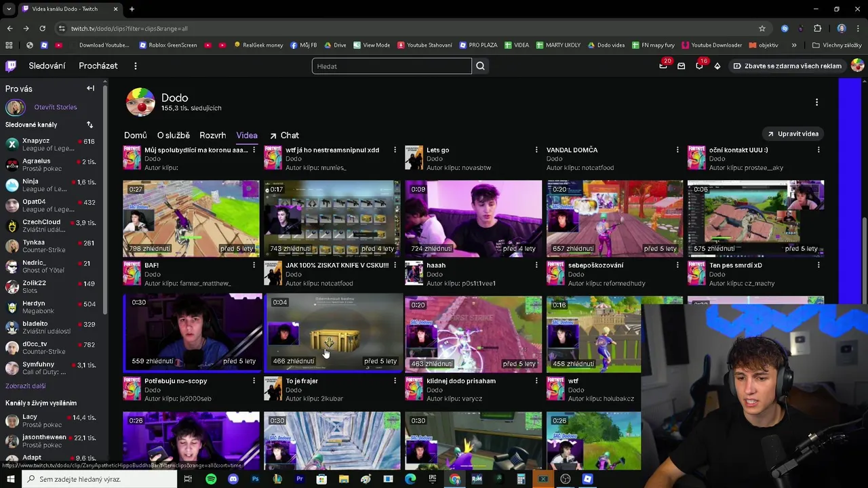Open Dodo channel options menu

(x=816, y=102)
